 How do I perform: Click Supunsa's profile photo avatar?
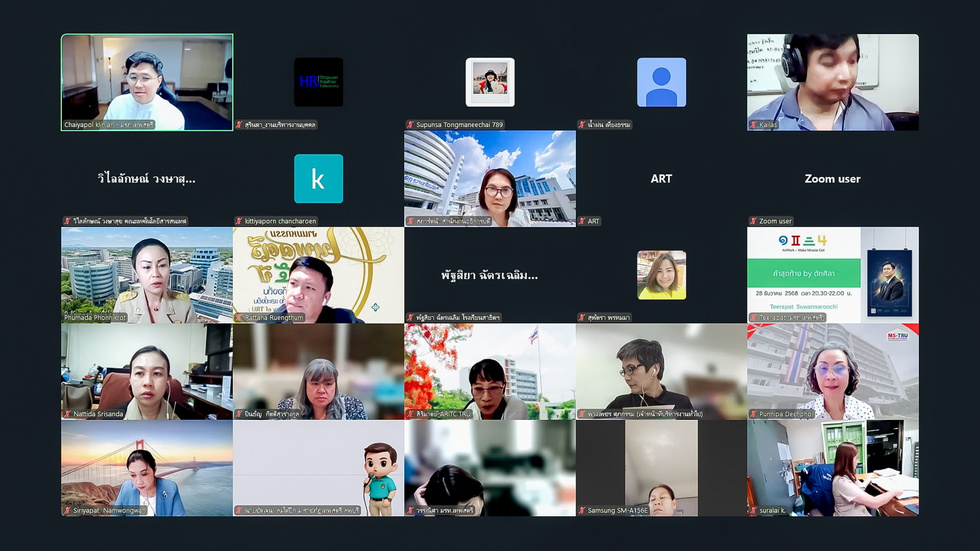[490, 83]
